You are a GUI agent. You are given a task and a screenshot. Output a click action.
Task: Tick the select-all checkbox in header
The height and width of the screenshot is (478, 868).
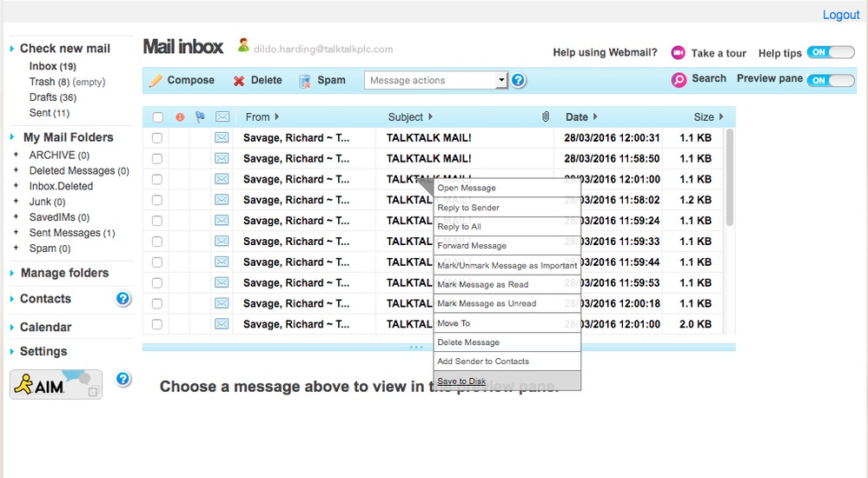(x=158, y=116)
